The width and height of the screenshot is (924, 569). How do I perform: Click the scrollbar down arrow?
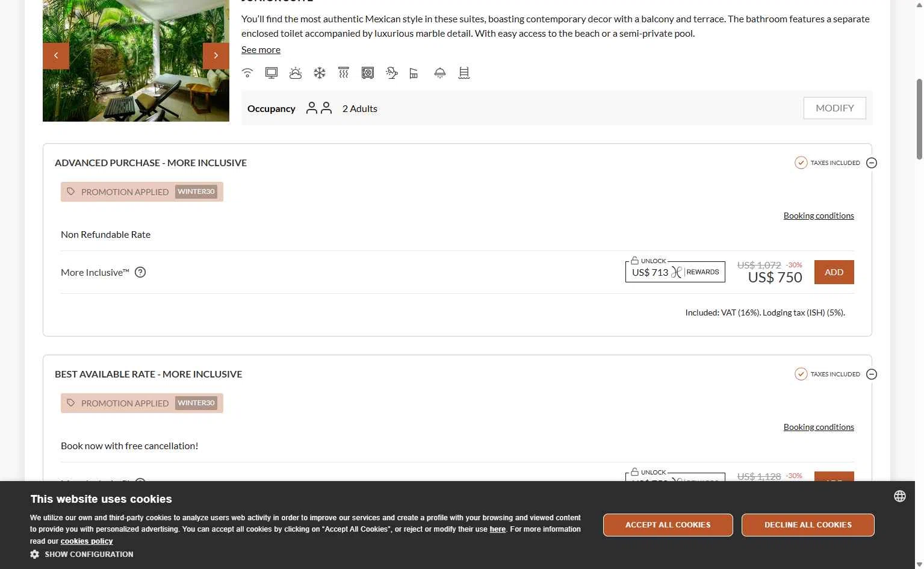(x=919, y=564)
